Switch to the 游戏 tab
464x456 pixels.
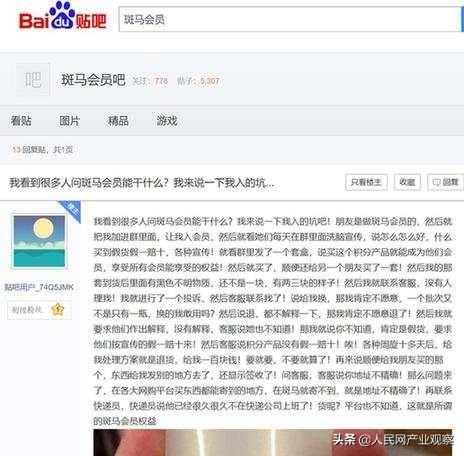(x=167, y=121)
